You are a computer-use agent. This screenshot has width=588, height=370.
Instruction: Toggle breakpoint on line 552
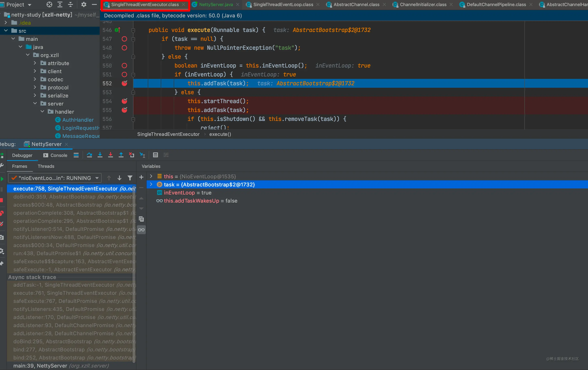(x=124, y=83)
